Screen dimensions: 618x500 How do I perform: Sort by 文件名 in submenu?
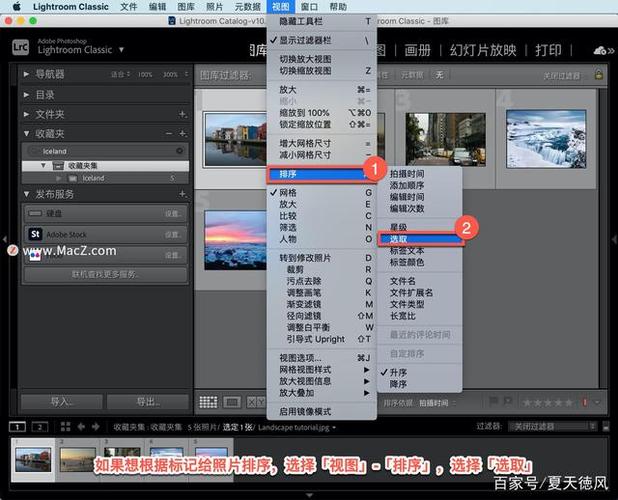point(419,281)
